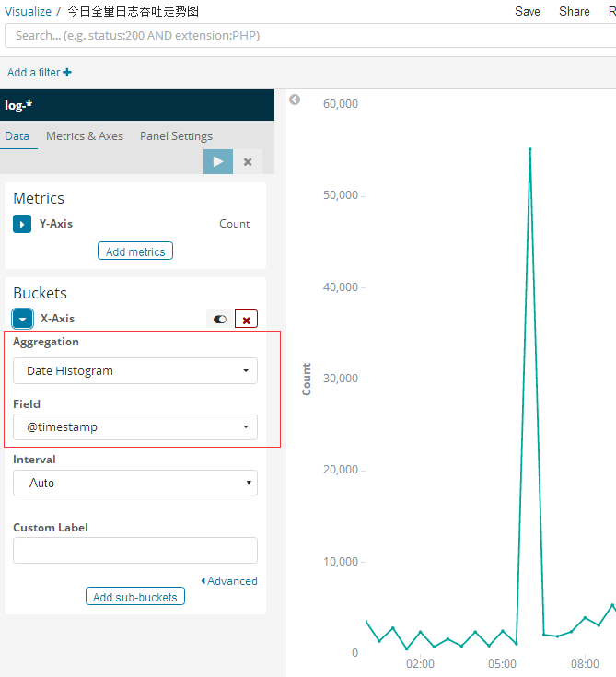Focus the Custom Label input field
616x677 pixels.
point(135,551)
